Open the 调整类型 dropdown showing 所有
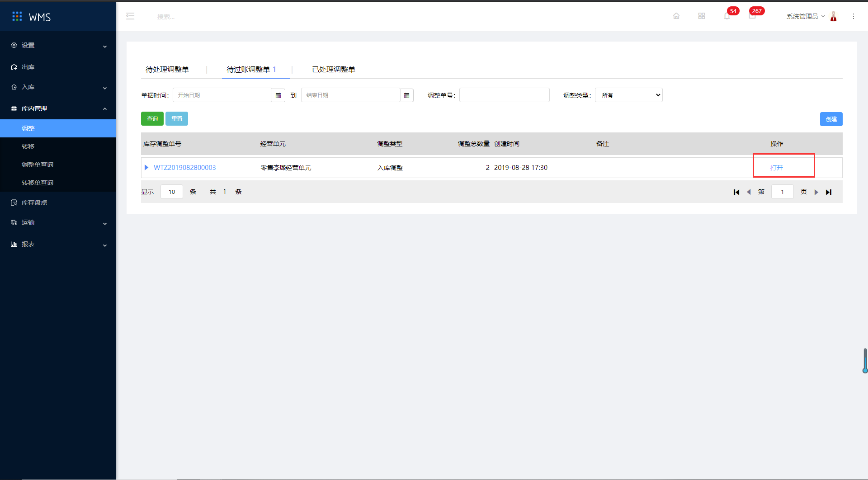868x480 pixels. (x=629, y=95)
